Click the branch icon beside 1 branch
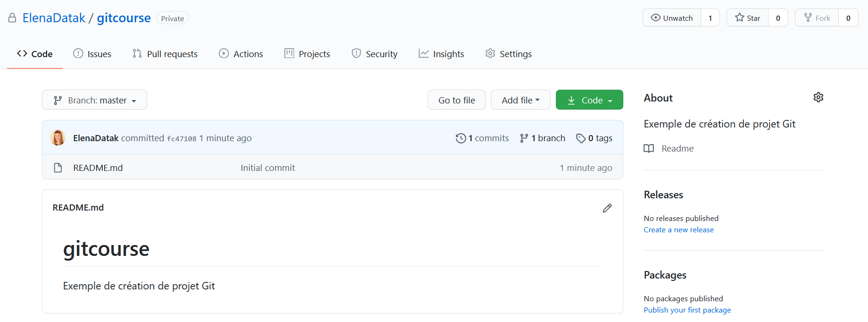Screen dimensions: 868x322 [524, 138]
